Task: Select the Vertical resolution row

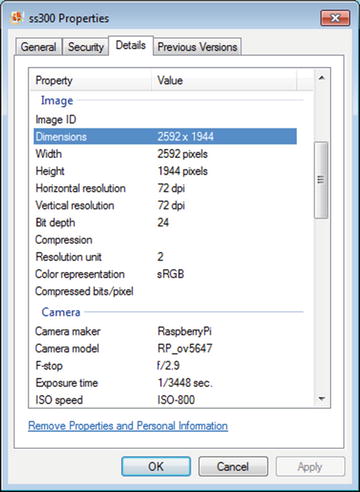Action: 165,205
